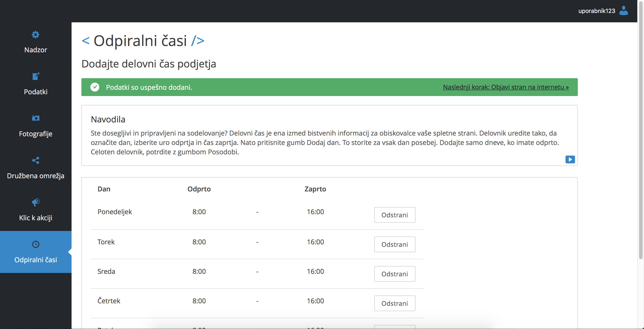Go to Odpiralni časi menu label
The width and height of the screenshot is (644, 329).
pyautogui.click(x=36, y=260)
